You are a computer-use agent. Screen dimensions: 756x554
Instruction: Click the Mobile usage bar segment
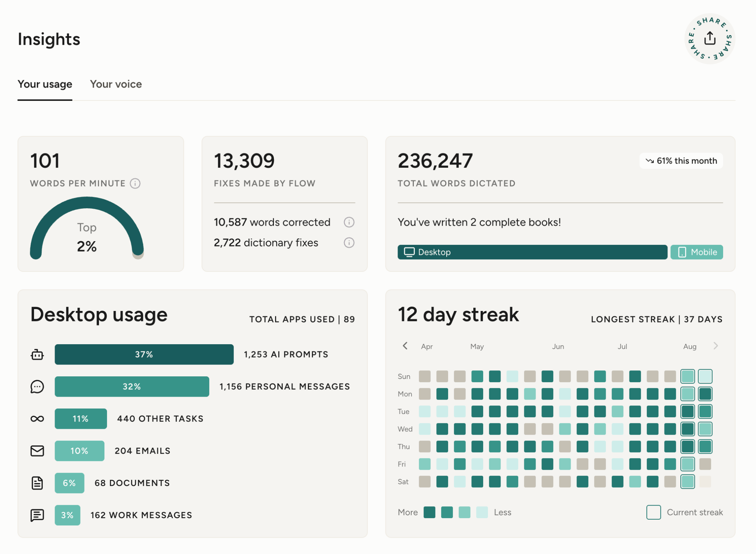click(x=697, y=252)
